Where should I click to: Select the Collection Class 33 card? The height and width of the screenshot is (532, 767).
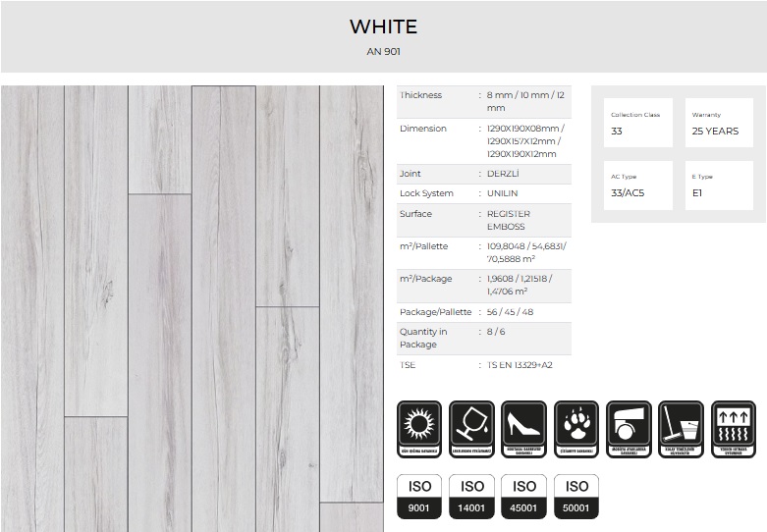[x=637, y=123]
